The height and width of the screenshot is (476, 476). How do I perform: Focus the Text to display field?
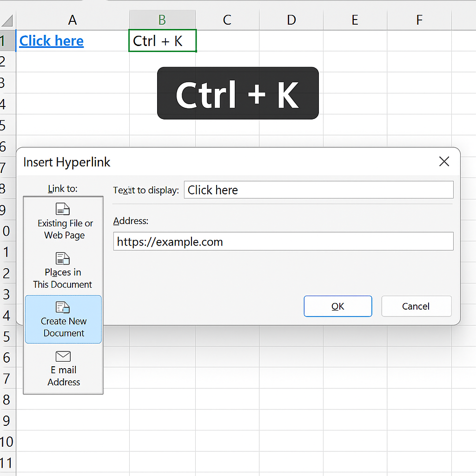pyautogui.click(x=319, y=190)
